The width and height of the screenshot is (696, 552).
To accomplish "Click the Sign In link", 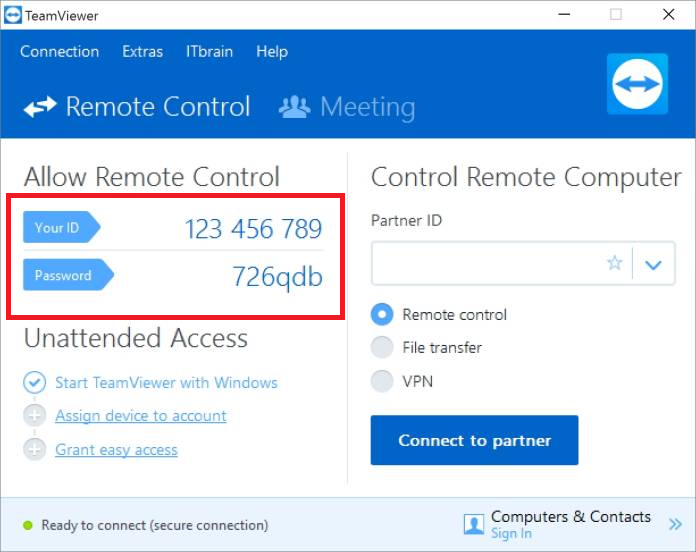I will 511,533.
